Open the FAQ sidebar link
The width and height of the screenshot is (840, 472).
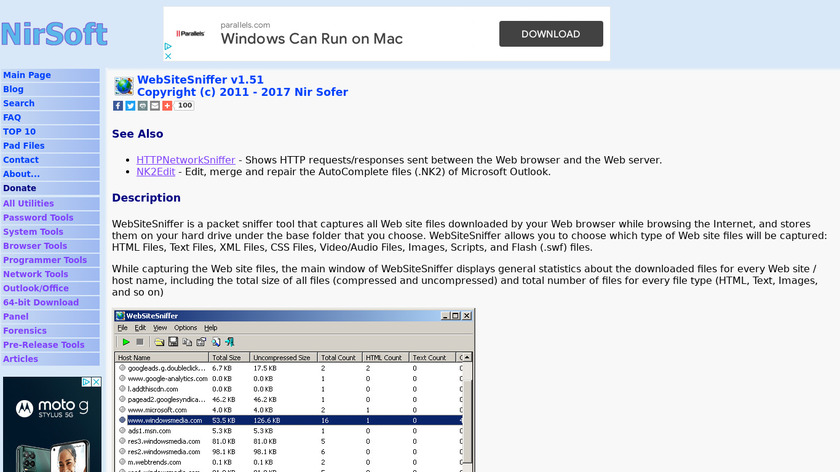click(x=12, y=117)
